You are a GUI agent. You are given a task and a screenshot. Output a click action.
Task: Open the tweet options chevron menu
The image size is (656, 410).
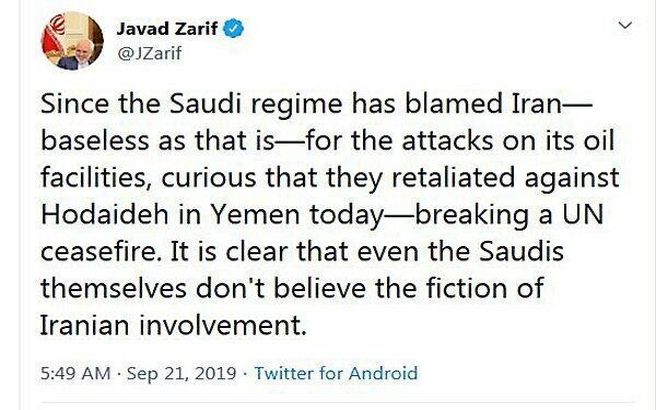click(625, 26)
